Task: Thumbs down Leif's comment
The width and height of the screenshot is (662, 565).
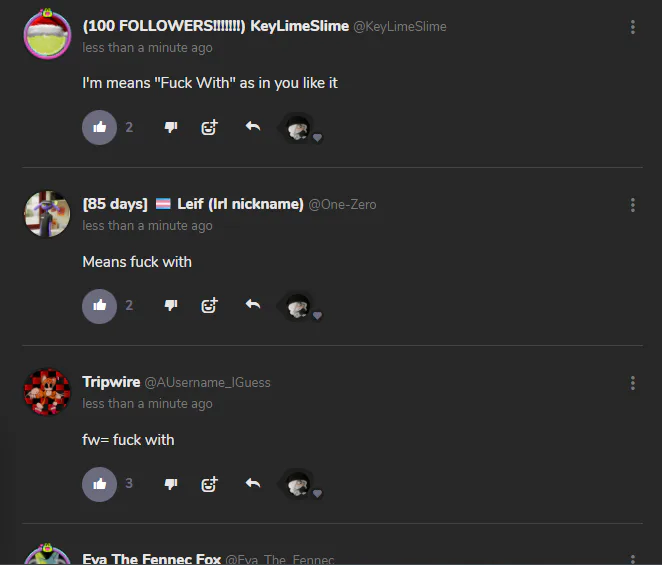Action: pos(171,305)
